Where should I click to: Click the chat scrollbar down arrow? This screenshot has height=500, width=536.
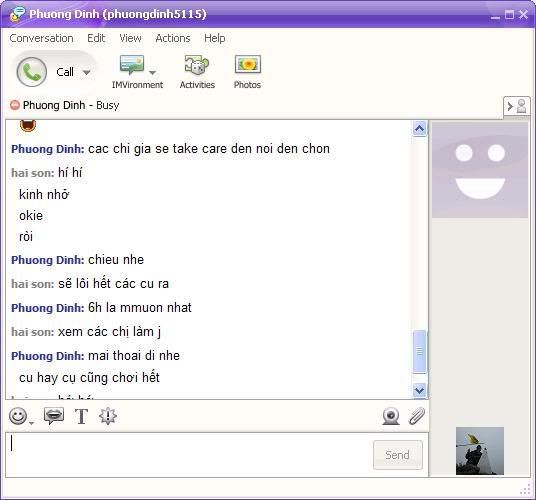419,390
